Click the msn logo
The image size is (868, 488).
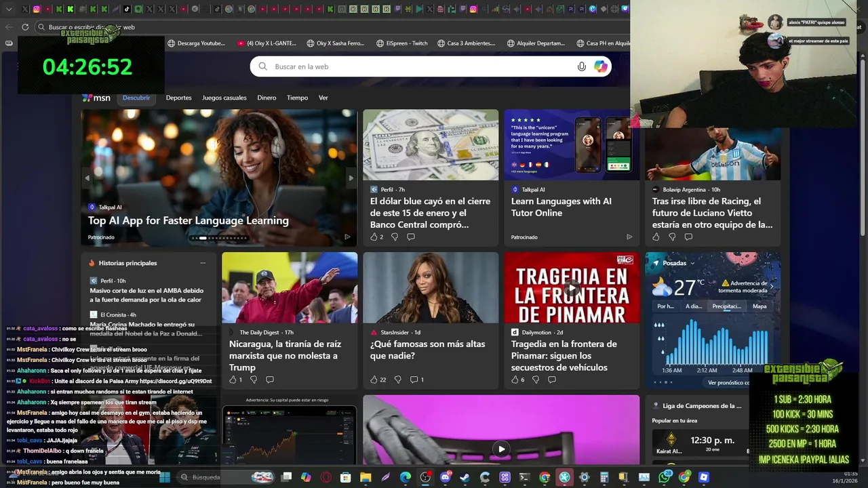point(96,98)
